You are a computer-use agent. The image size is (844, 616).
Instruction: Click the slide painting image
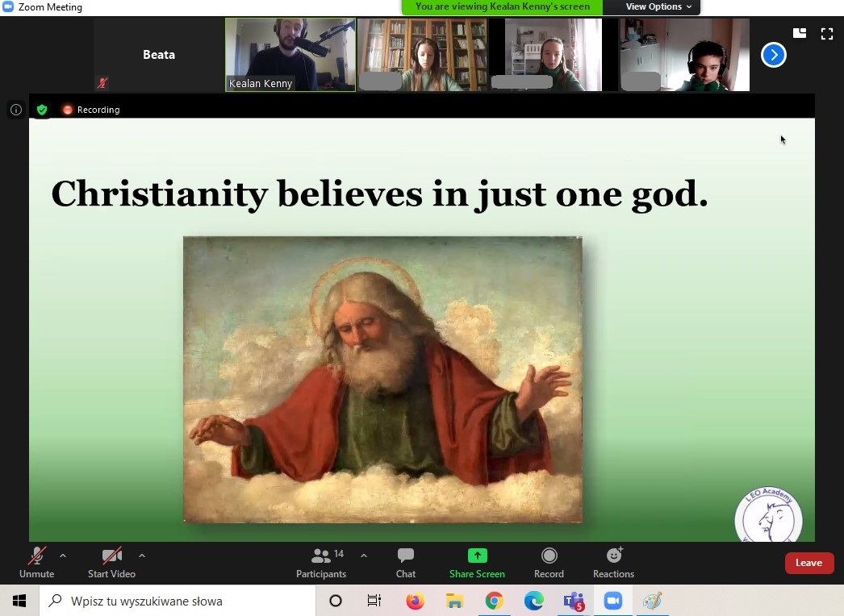[382, 379]
